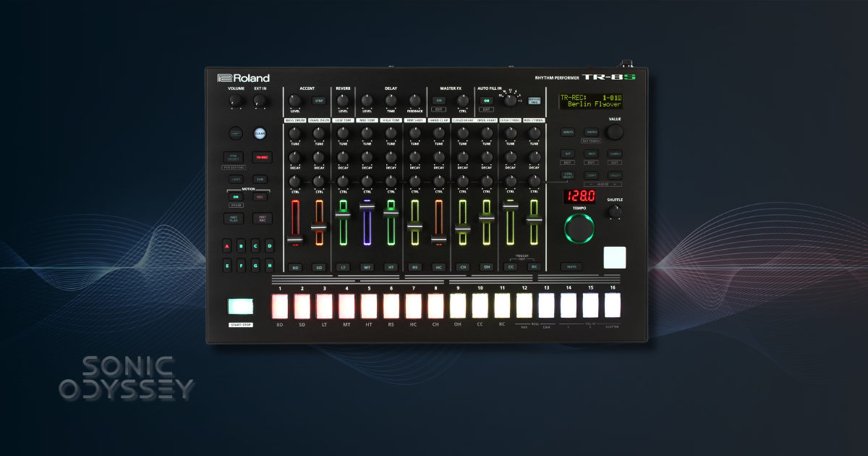Select pattern variation D

pyautogui.click(x=269, y=246)
